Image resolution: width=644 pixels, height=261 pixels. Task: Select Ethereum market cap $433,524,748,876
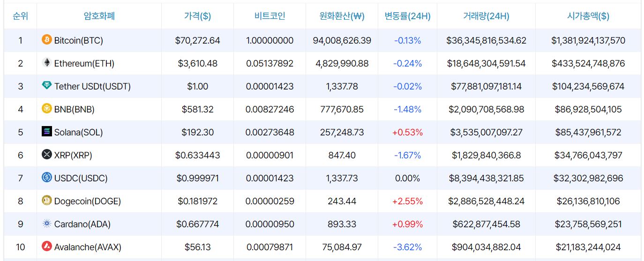tap(588, 63)
